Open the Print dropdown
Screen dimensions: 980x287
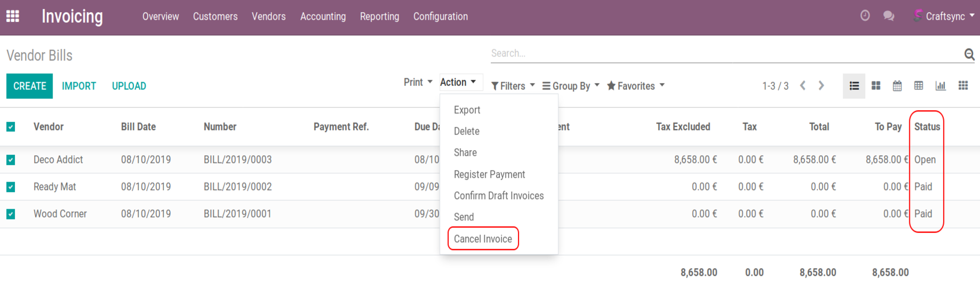coord(418,82)
